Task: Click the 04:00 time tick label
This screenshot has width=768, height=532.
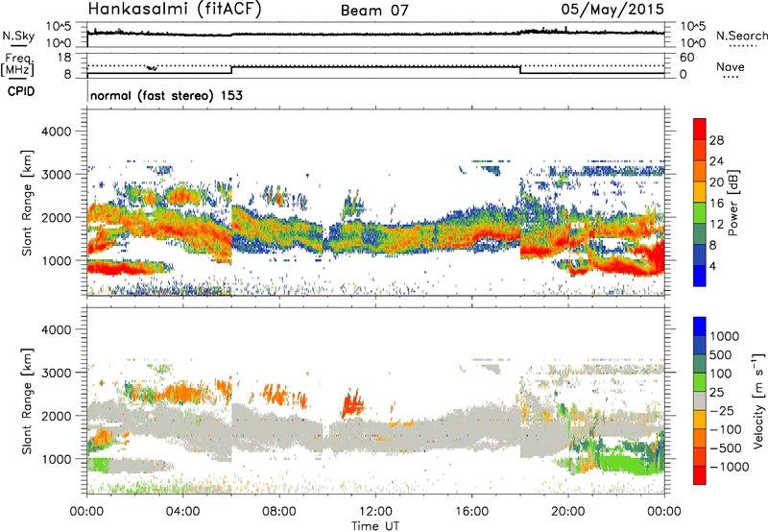Action: 182,512
